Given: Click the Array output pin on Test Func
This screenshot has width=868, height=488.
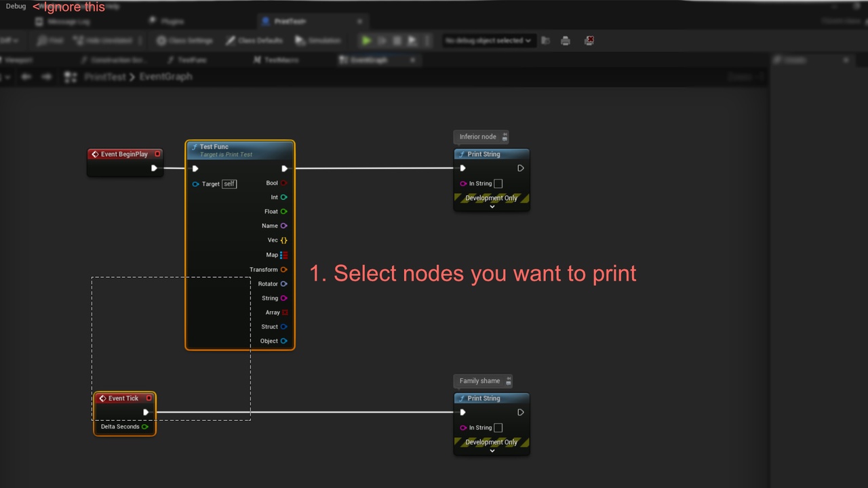Looking at the screenshot, I should (x=285, y=312).
